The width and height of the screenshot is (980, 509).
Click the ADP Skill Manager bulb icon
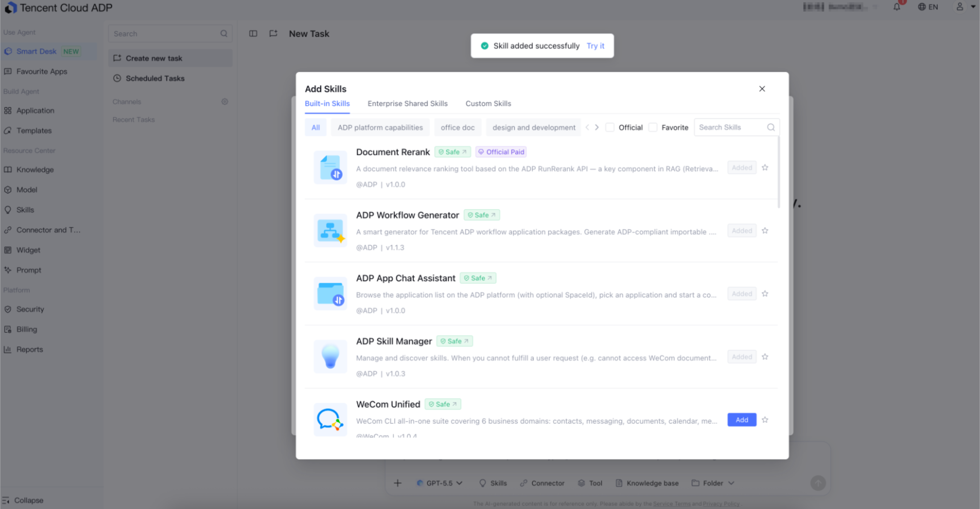tap(330, 357)
